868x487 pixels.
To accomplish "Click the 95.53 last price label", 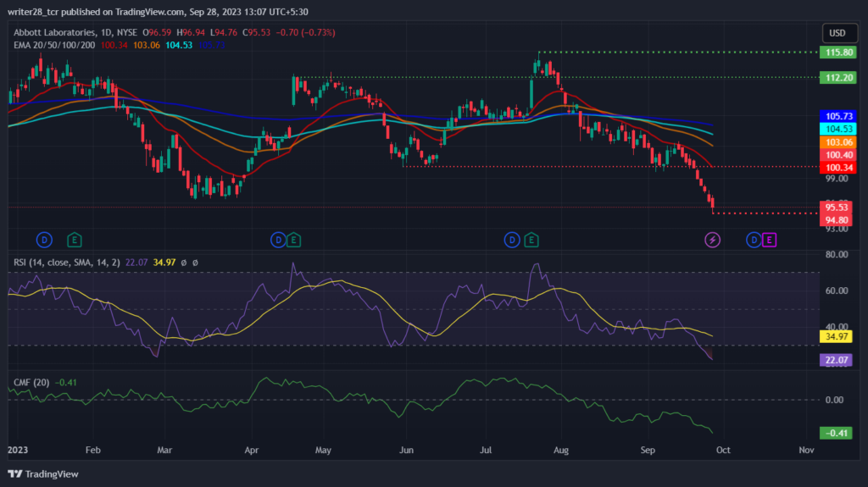I will (837, 208).
